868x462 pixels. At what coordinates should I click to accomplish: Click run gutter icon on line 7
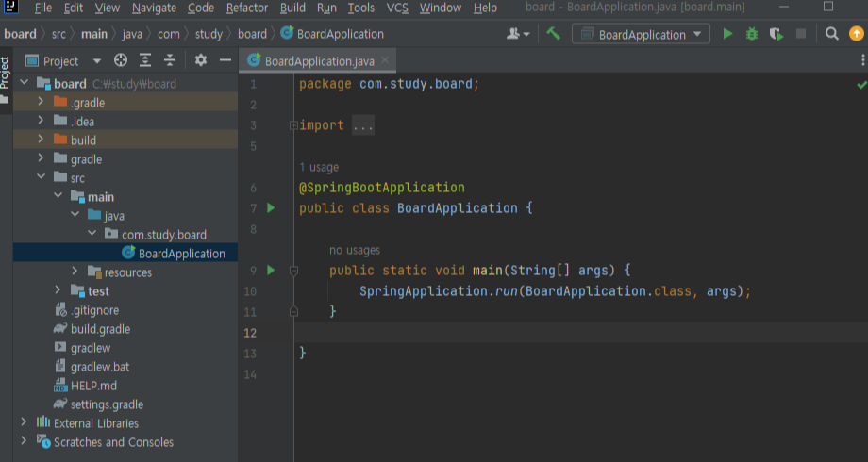click(x=271, y=208)
